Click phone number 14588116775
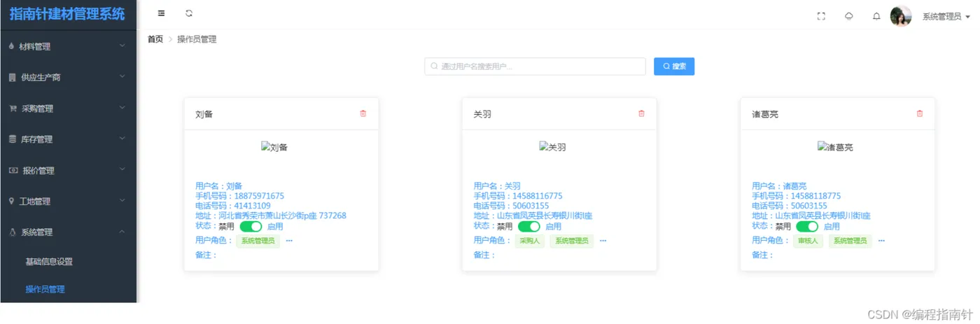 click(538, 196)
